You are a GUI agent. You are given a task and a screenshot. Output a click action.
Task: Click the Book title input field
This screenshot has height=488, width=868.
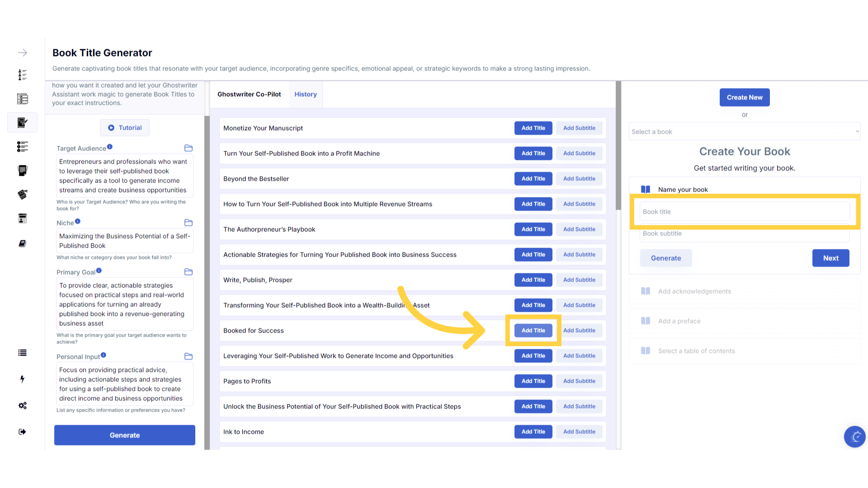point(745,212)
